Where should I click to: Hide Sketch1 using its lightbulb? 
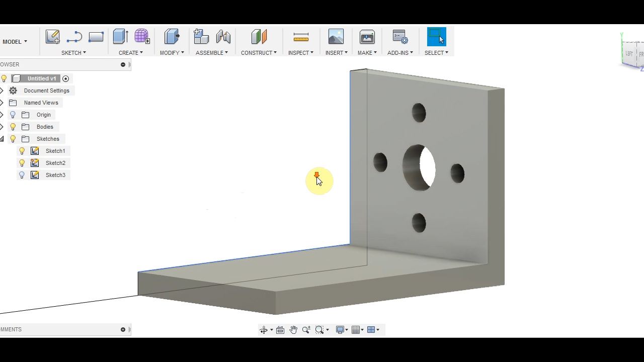click(22, 151)
